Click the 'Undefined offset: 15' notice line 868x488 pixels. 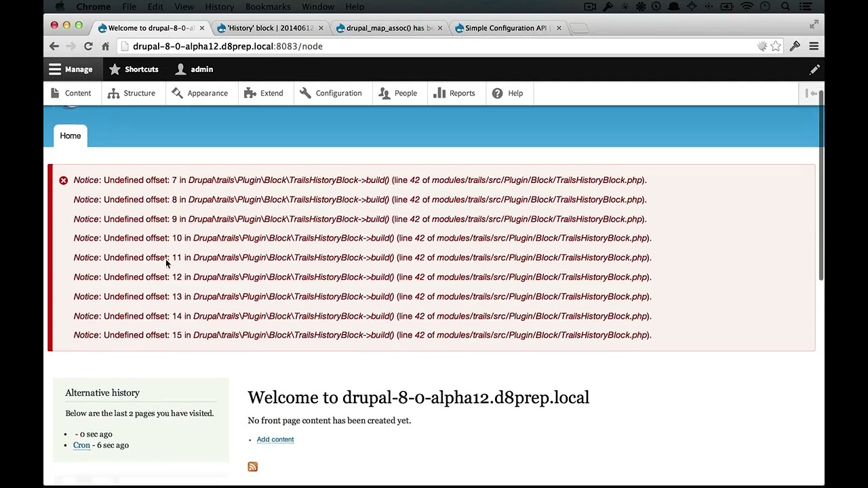(362, 335)
